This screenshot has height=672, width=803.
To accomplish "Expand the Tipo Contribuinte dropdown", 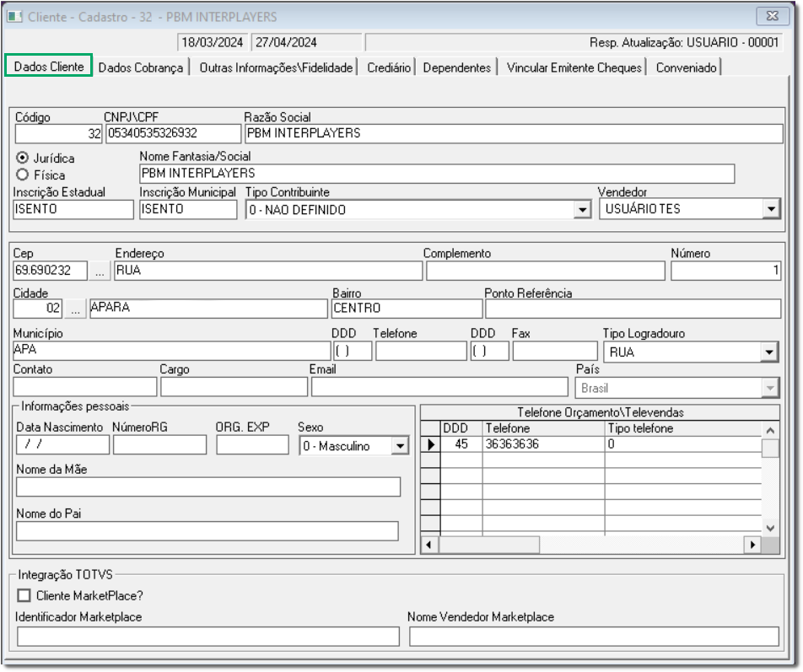I will point(582,209).
